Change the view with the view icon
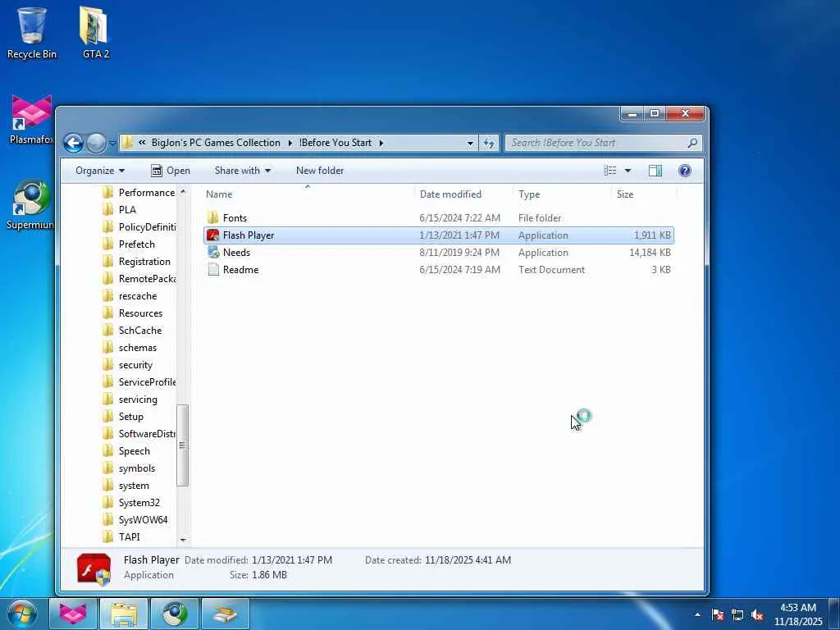The height and width of the screenshot is (630, 840). coord(609,171)
